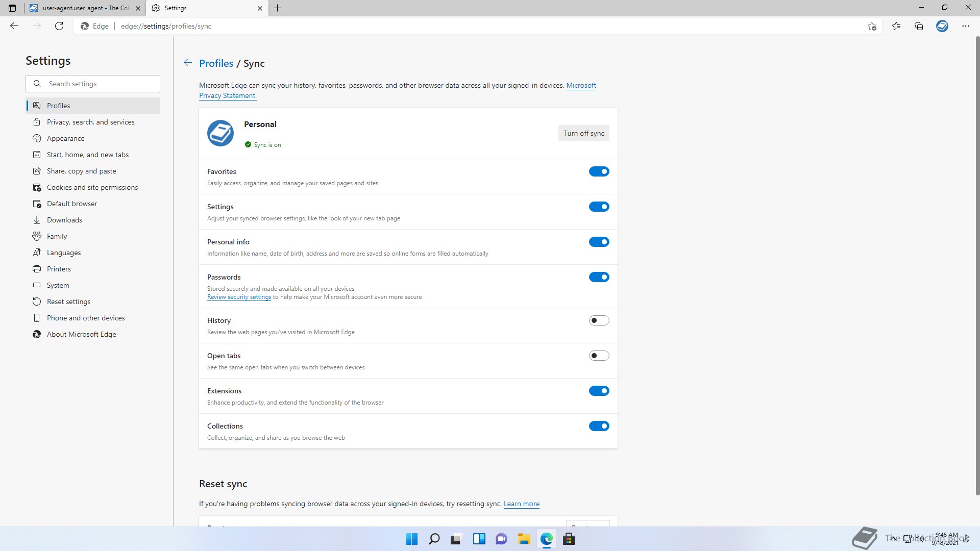Click the Personal profile avatar image
This screenshot has height=551, width=980.
(x=220, y=133)
